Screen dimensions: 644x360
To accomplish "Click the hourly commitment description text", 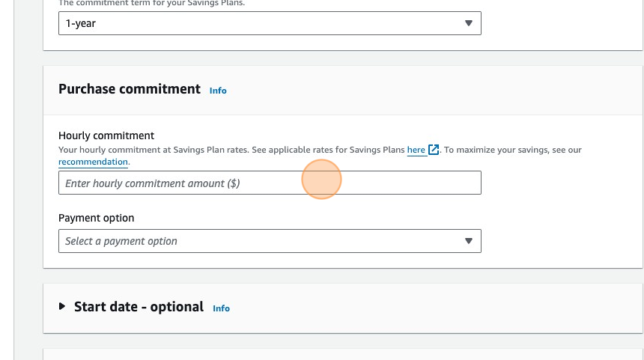I will point(225,150).
